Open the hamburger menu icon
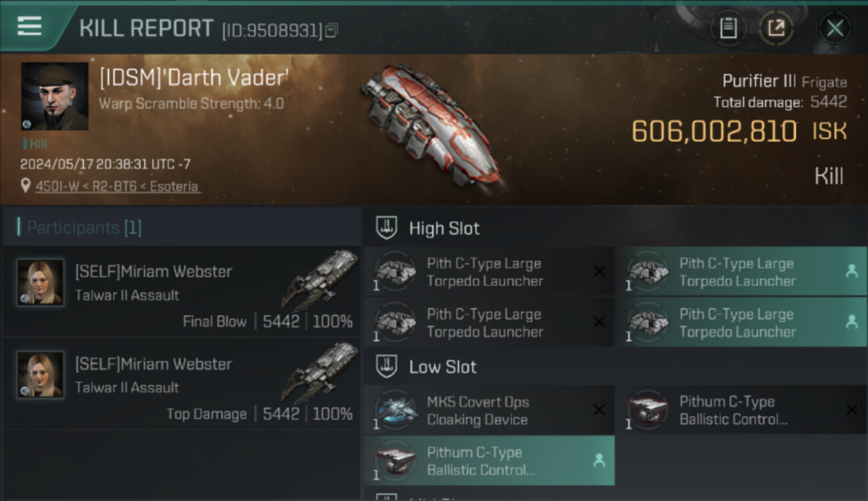The image size is (868, 501). (x=29, y=26)
